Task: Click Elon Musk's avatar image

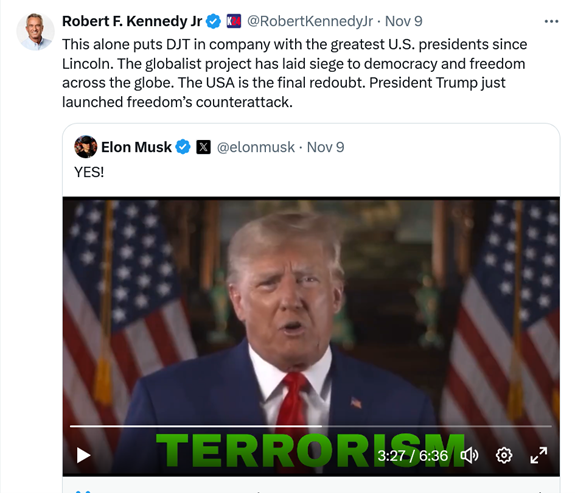Action: tap(85, 147)
